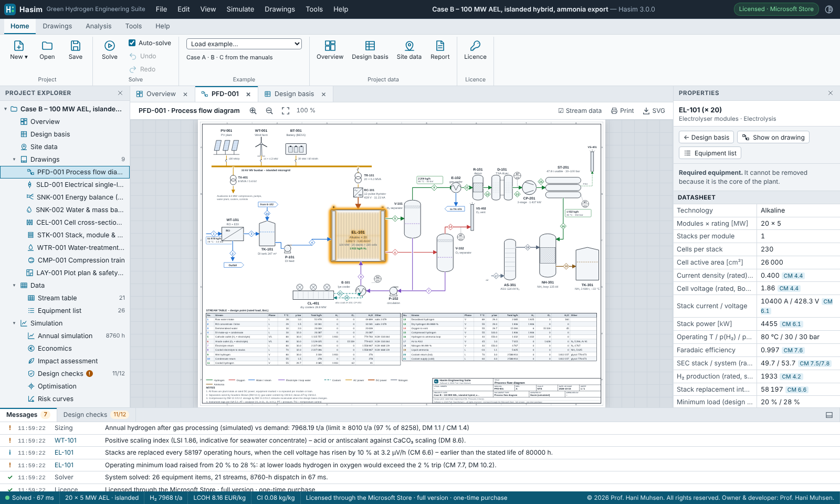This screenshot has width=840, height=504.
Task: Collapse the Simulation tree group
Action: pos(14,323)
